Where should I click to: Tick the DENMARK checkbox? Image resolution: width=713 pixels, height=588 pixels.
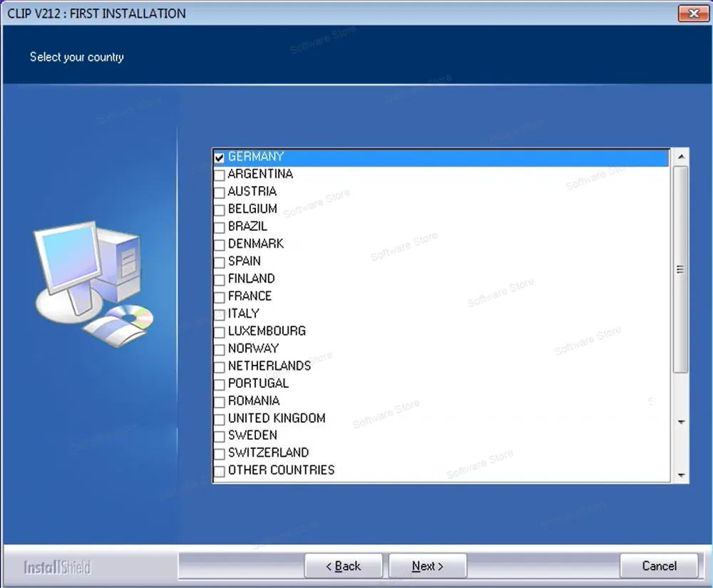pos(219,245)
